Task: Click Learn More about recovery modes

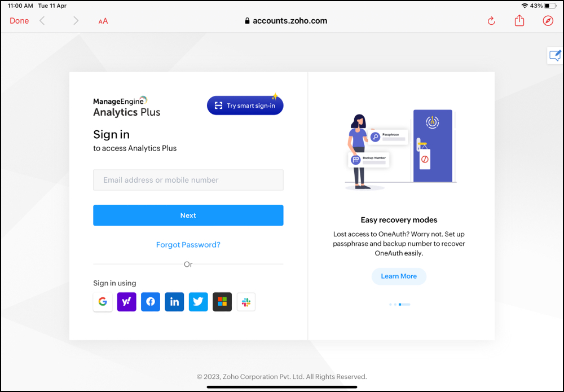Action: point(399,276)
